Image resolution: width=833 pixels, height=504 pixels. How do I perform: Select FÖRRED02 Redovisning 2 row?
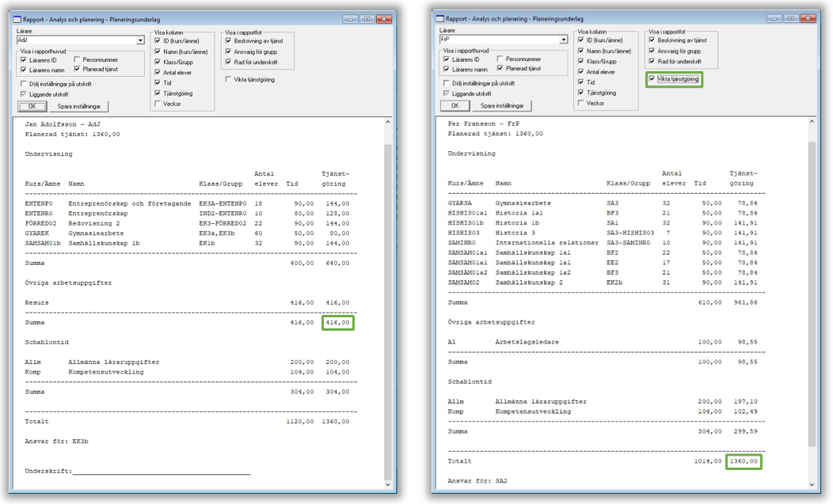pos(187,224)
